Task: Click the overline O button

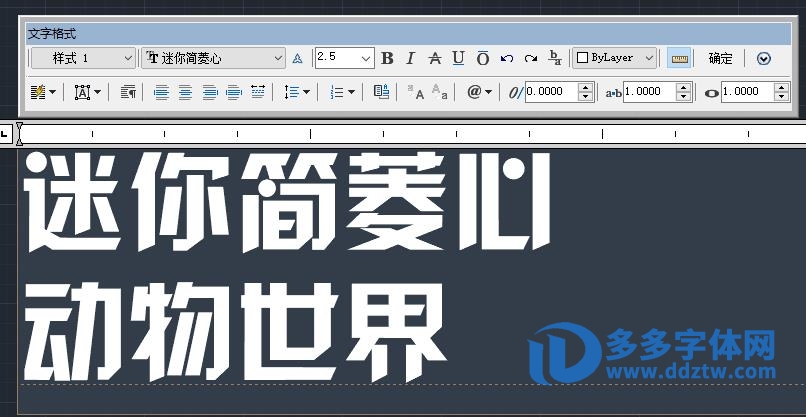Action: pyautogui.click(x=482, y=59)
